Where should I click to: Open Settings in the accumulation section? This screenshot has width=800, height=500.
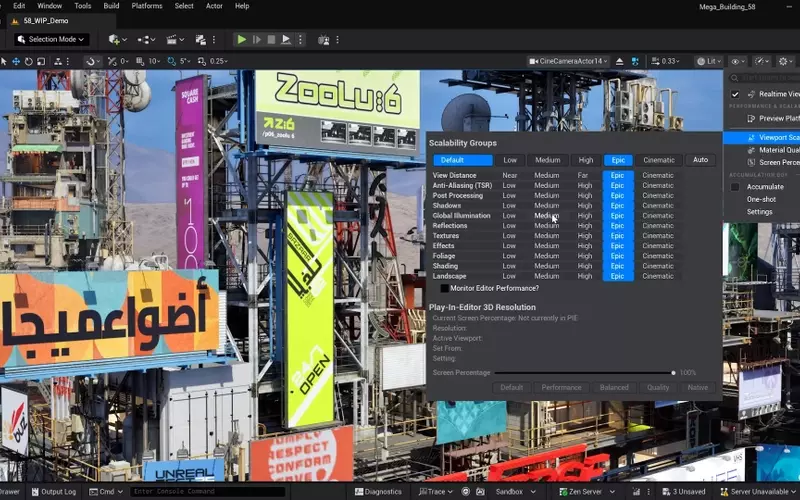pos(760,212)
